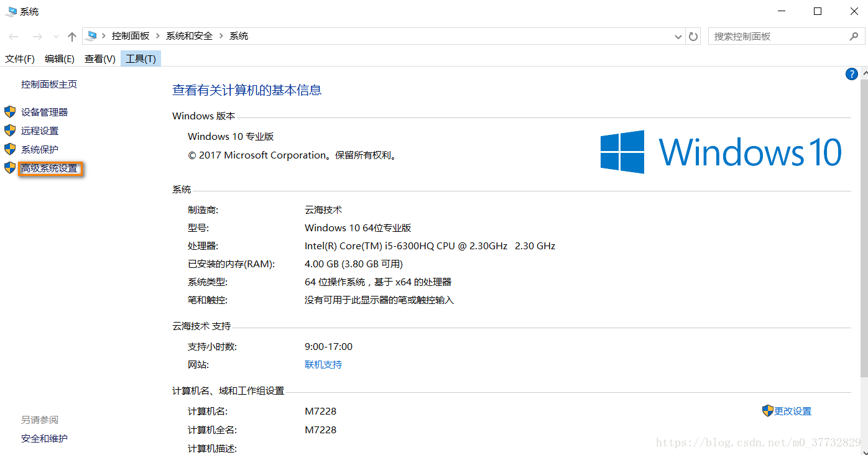
Task: Open 安全和维护 link
Action: point(45,438)
